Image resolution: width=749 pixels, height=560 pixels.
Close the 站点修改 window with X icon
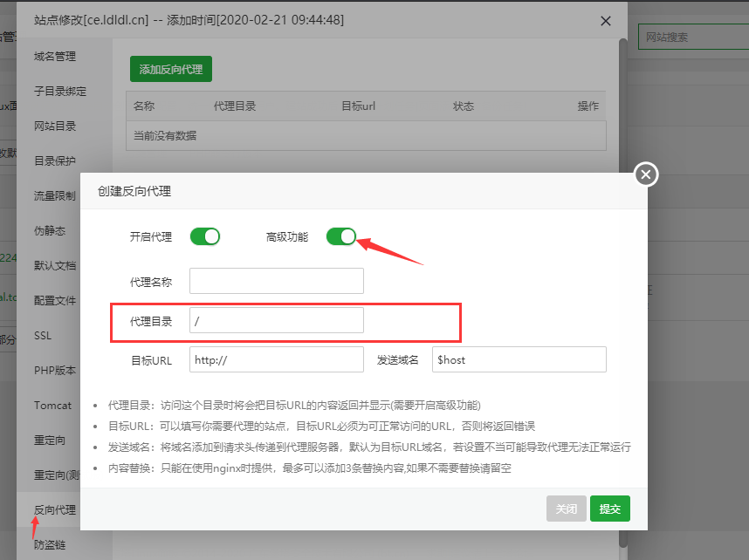pos(606,21)
